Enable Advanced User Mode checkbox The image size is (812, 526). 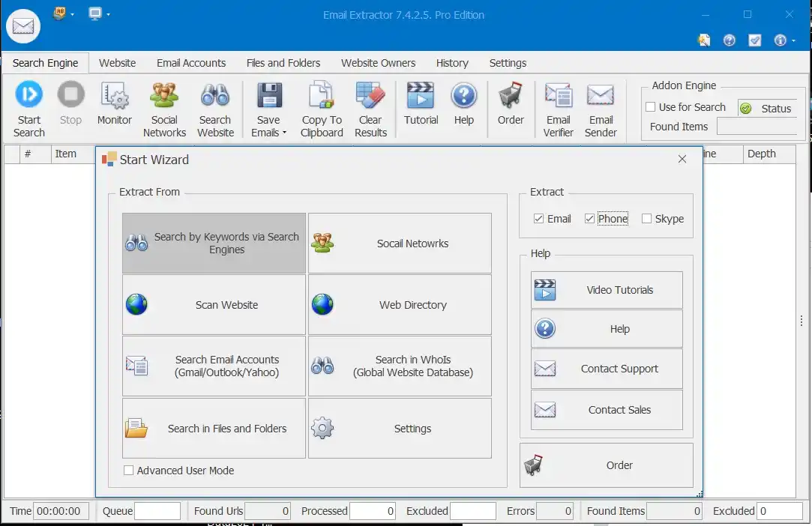[x=128, y=470]
